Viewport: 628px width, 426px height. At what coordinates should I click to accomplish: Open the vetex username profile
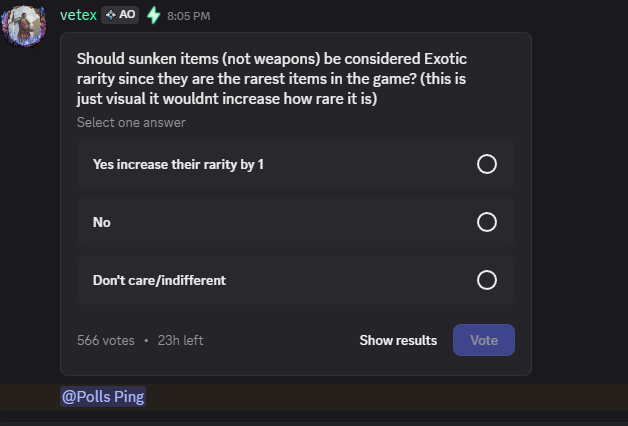coord(78,15)
